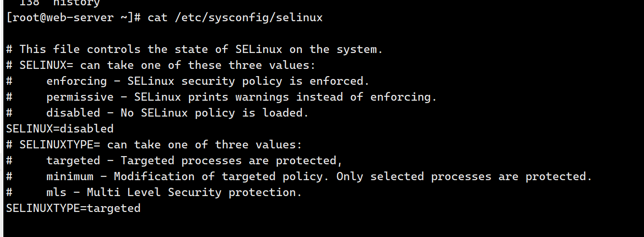Click the [root@web-server ~]# shell prompt
The height and width of the screenshot is (237, 644).
pos(73,18)
